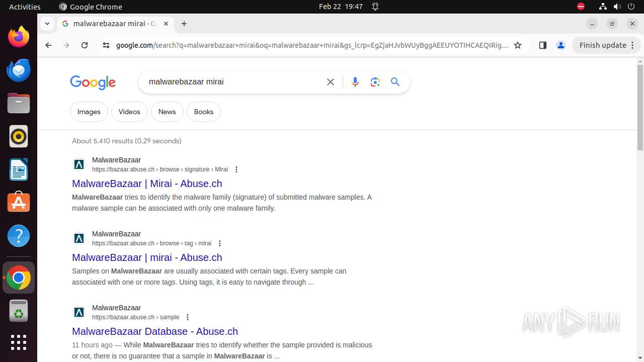Open Rhythmbox music player in dock
644x362 pixels.
19,136
